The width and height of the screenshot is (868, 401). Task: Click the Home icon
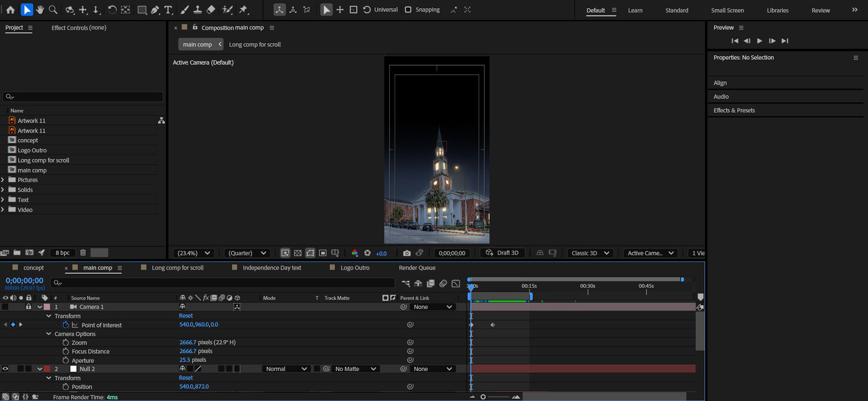[x=10, y=10]
